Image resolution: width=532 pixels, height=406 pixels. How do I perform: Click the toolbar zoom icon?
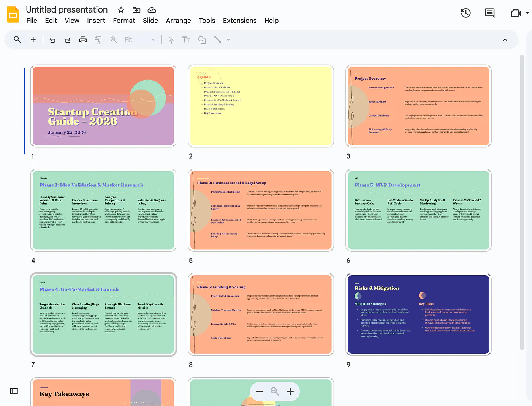click(114, 40)
